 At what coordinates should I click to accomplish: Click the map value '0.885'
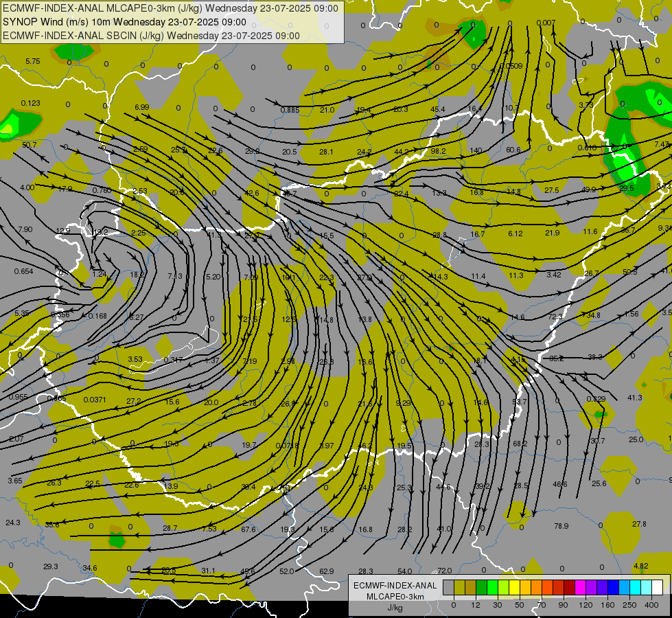pos(290,111)
